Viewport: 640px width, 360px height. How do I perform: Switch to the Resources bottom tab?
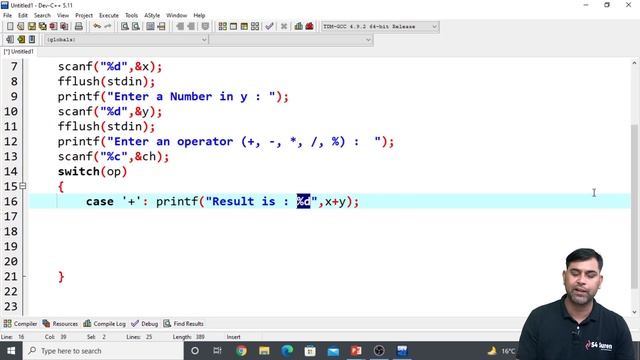pyautogui.click(x=60, y=324)
